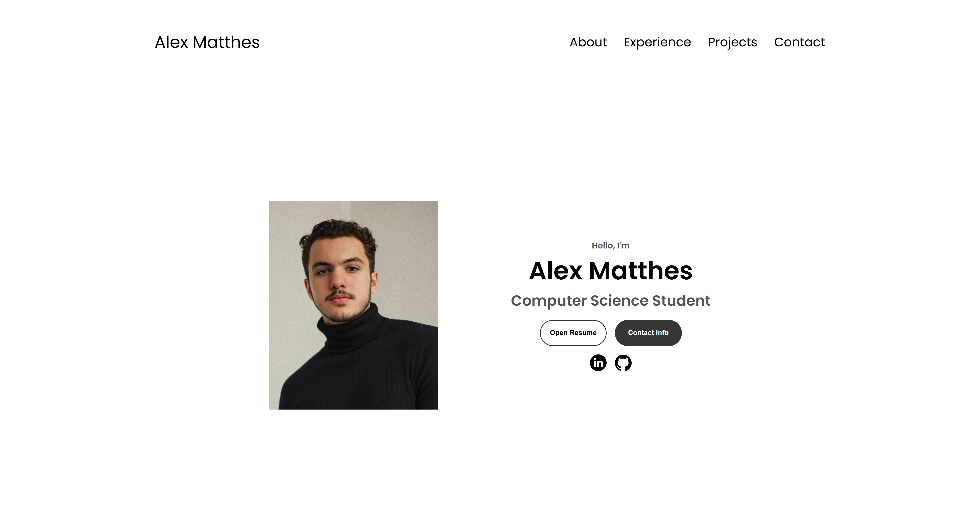The width and height of the screenshot is (980, 516).
Task: Show contact details using the dark button
Action: click(648, 332)
